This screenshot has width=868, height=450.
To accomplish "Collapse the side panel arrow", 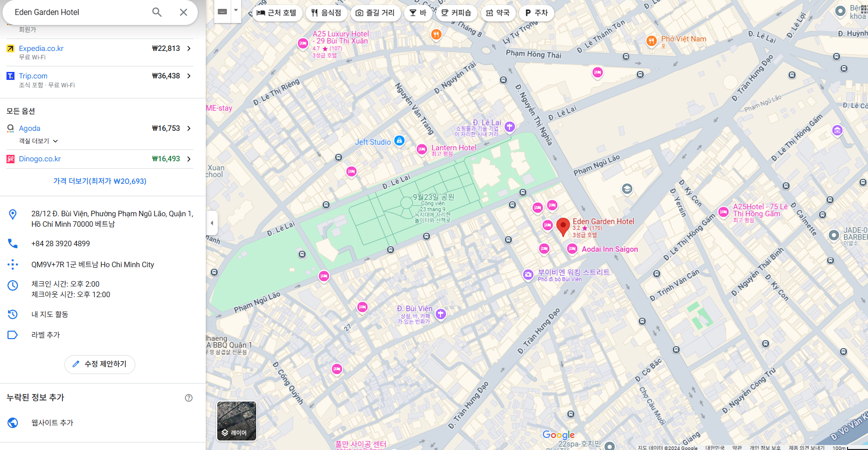I will point(212,223).
